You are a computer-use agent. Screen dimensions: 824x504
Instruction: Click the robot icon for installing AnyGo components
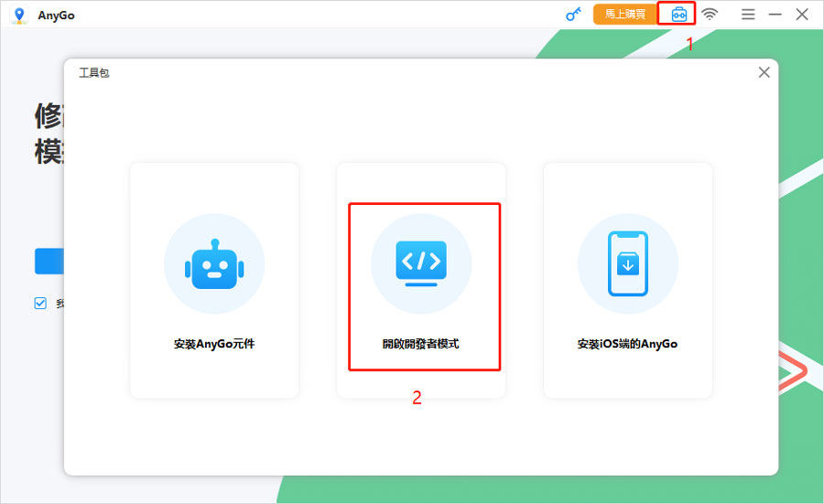214,263
